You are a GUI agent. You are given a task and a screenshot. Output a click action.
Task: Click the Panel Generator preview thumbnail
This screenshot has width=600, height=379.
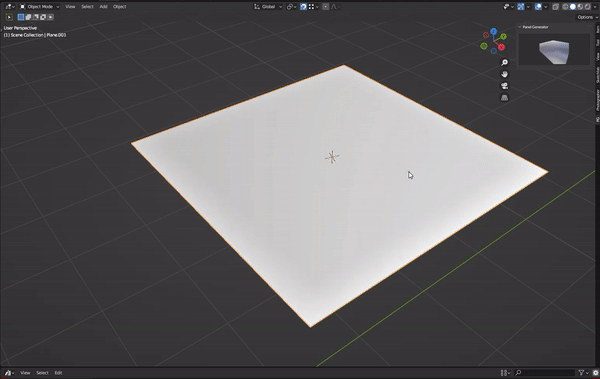click(554, 49)
